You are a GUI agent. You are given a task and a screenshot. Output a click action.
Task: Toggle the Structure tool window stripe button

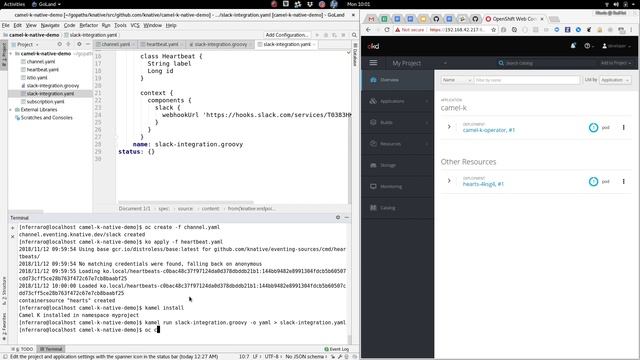[x=4, y=291]
